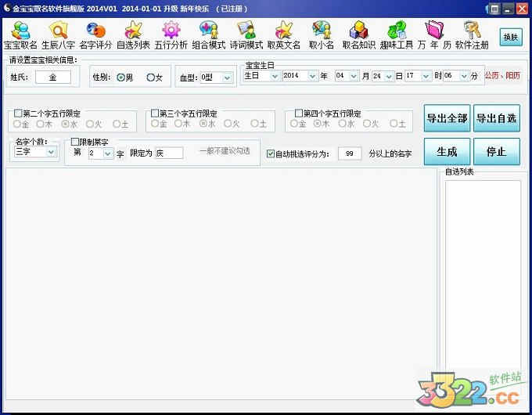The width and height of the screenshot is (532, 415).
Task: Click the score 99 input field
Action: click(350, 153)
